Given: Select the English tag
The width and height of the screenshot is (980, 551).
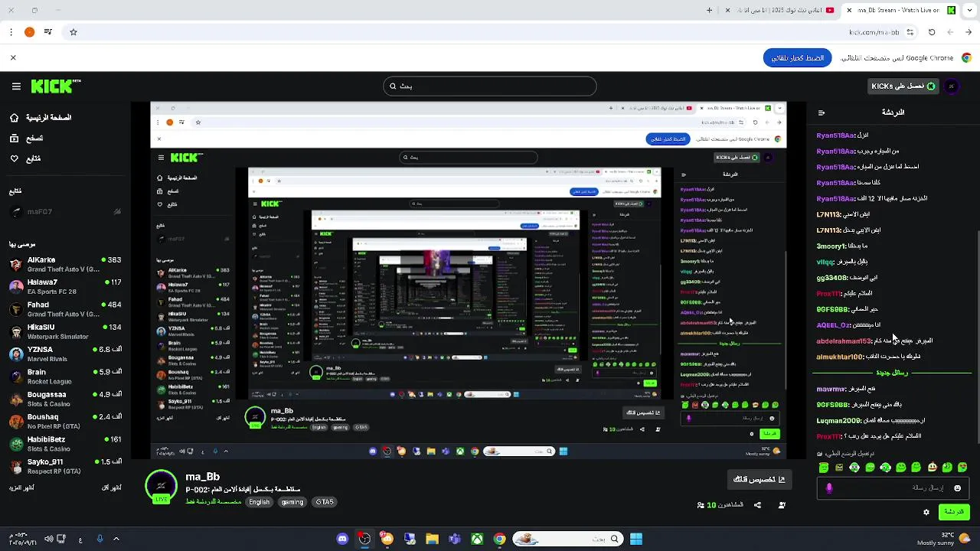Looking at the screenshot, I should (x=260, y=502).
